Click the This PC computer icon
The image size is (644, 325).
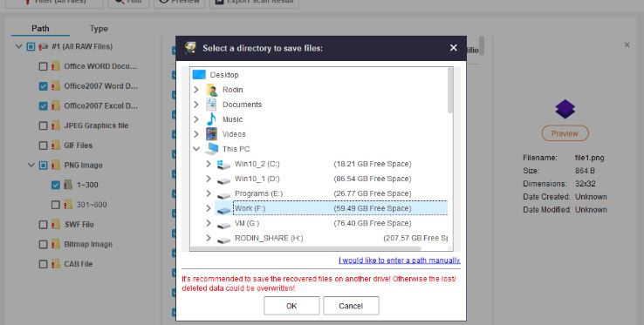[x=212, y=148]
